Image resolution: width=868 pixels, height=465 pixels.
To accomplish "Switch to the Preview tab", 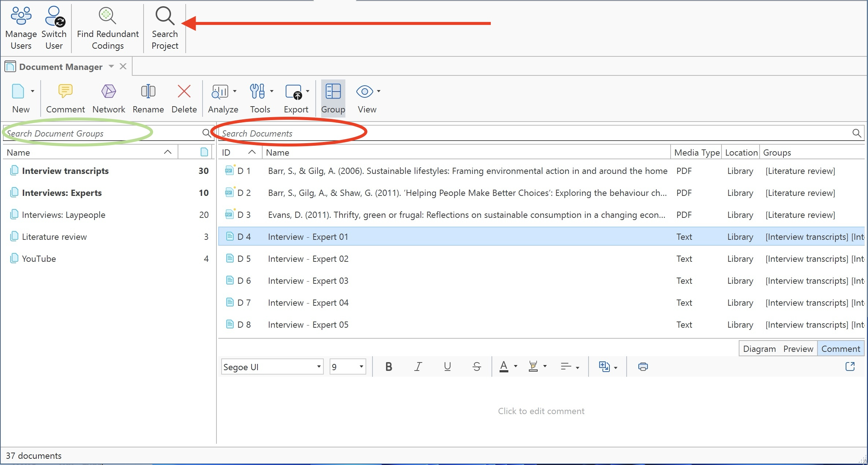I will (798, 348).
